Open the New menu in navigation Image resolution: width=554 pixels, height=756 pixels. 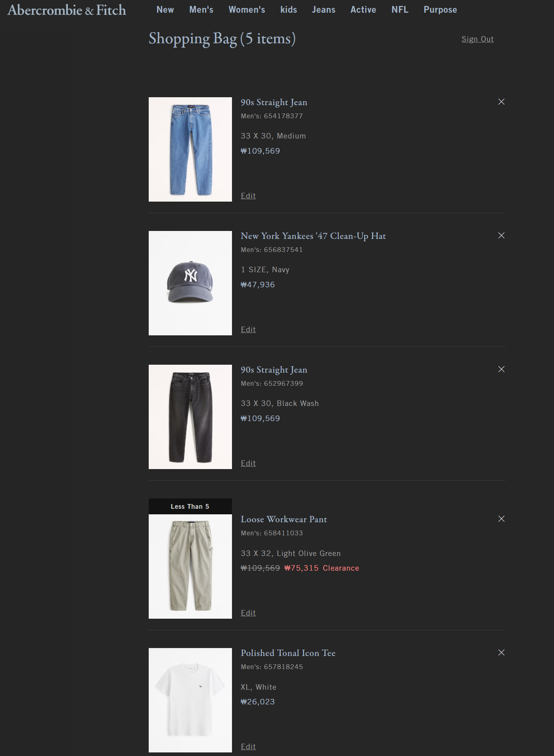(x=165, y=10)
